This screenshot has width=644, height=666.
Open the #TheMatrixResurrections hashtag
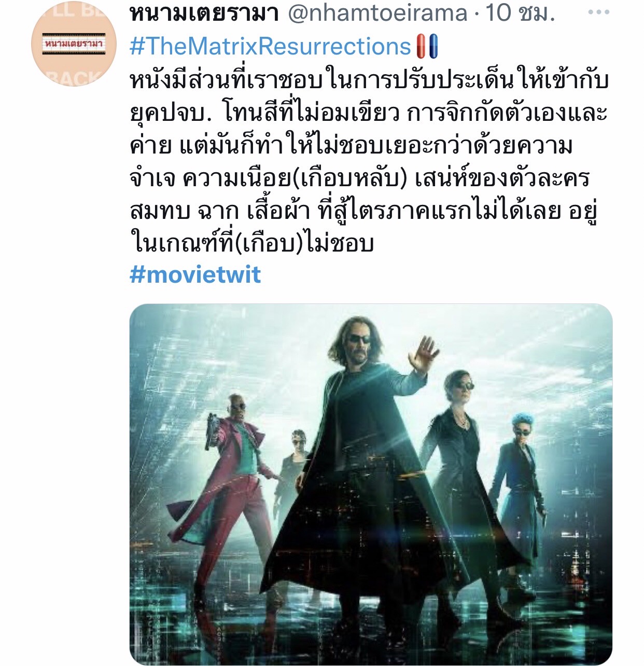pyautogui.click(x=270, y=47)
